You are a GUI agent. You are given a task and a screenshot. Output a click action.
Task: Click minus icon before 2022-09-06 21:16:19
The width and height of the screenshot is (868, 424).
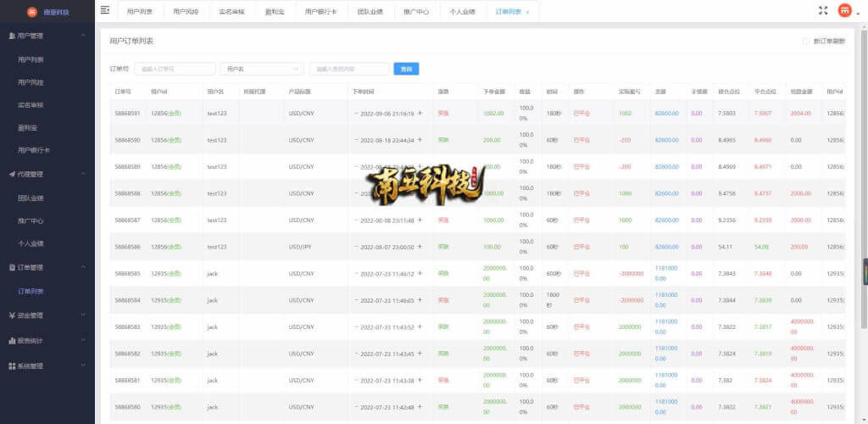(x=356, y=113)
